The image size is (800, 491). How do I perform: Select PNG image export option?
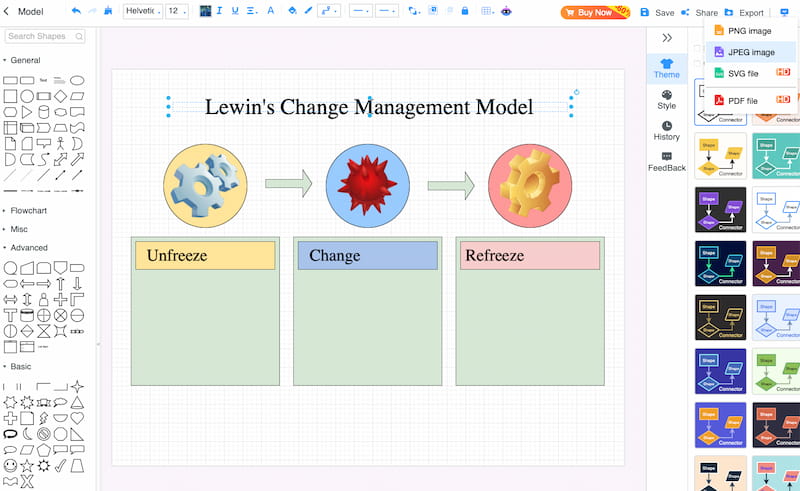tap(750, 31)
